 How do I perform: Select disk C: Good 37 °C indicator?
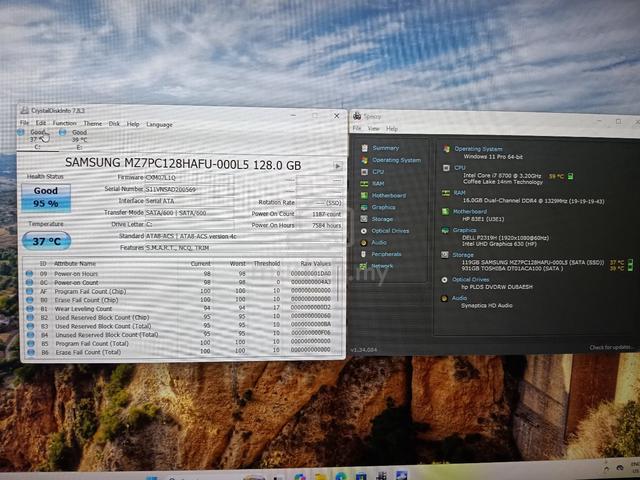(x=37, y=139)
